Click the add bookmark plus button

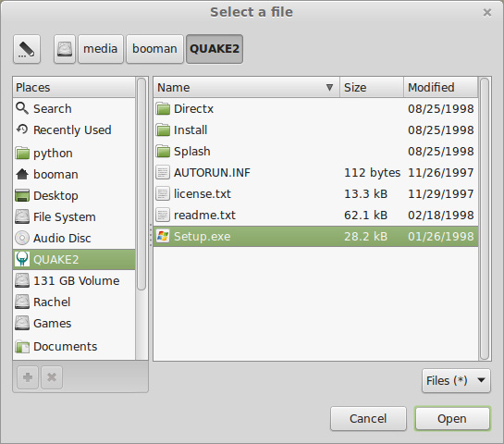pos(28,377)
